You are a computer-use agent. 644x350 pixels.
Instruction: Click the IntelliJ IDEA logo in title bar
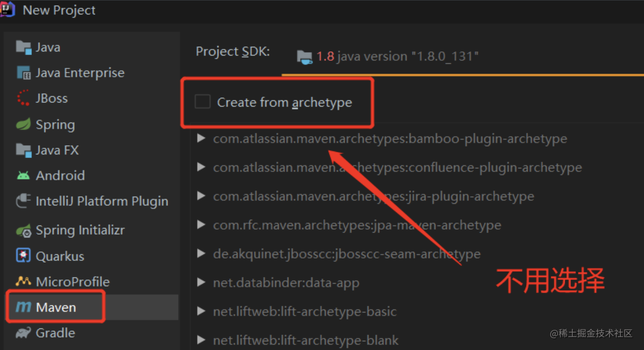click(7, 10)
